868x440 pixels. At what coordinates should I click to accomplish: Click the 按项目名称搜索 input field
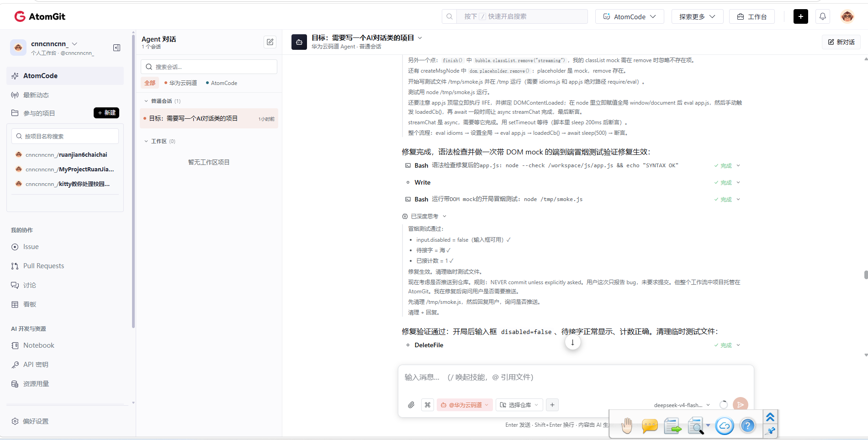pos(65,136)
